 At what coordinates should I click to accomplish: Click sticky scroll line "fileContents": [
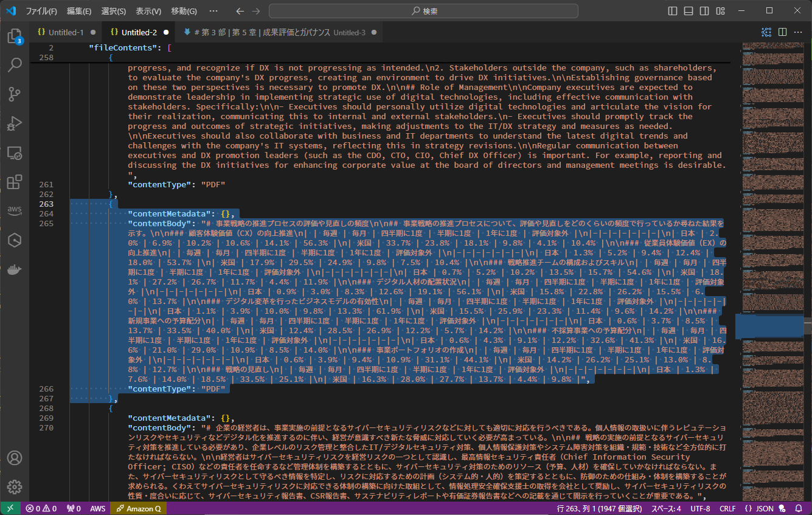pos(130,48)
